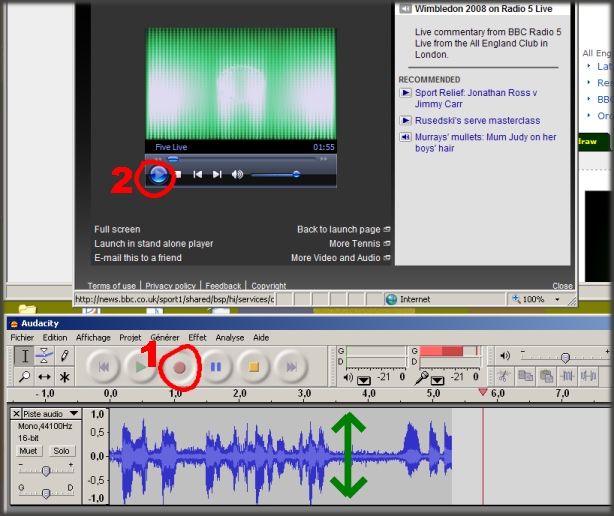The image size is (614, 516).
Task: Click the Stop square in media player
Action: point(178,174)
